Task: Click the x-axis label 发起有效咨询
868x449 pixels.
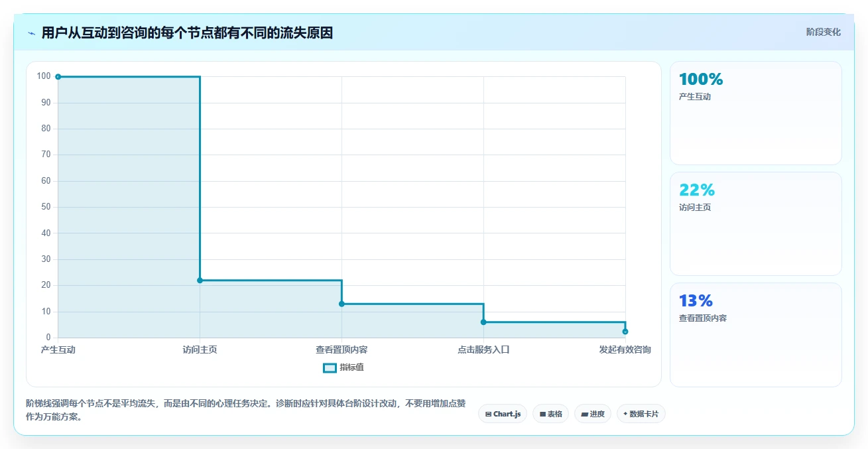Action: (x=625, y=350)
